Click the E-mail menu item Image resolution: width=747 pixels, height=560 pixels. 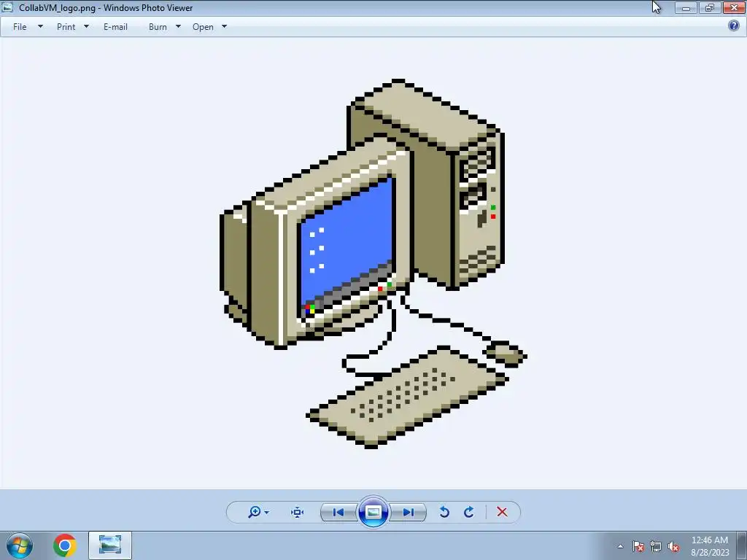pyautogui.click(x=115, y=27)
